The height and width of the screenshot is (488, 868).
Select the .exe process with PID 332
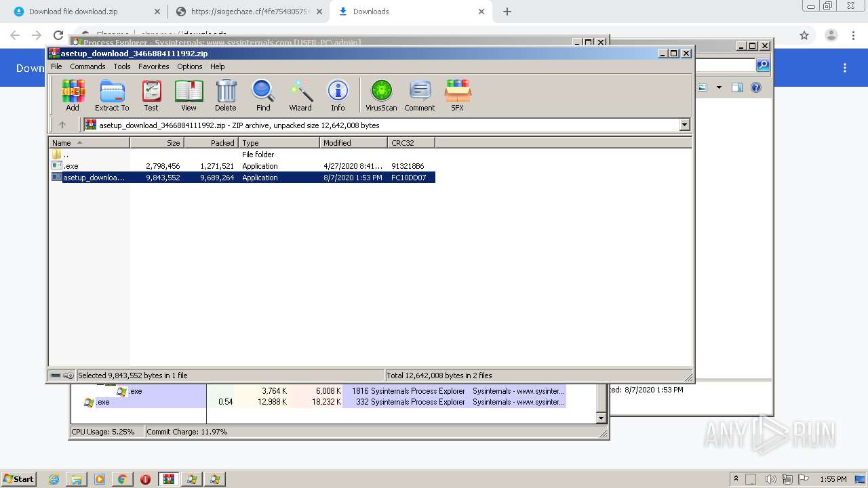[x=319, y=402]
